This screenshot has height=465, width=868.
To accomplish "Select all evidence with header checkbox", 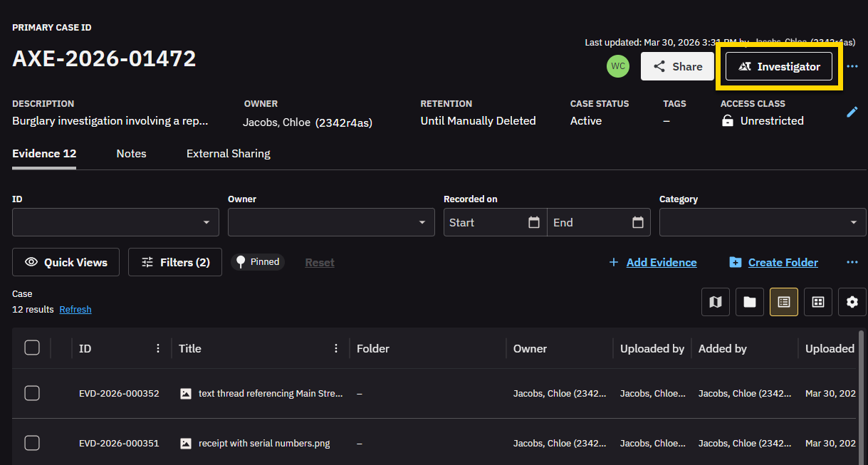I will click(x=32, y=348).
